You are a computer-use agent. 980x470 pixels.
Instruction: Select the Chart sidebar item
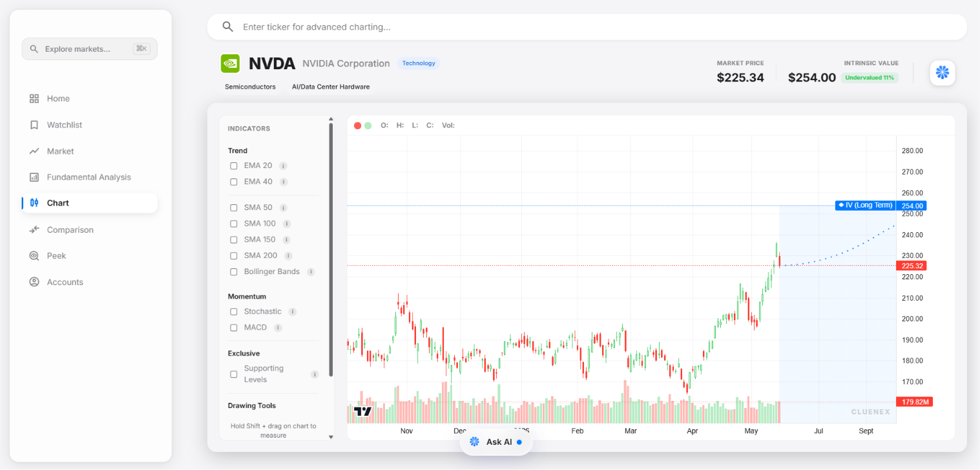(x=89, y=203)
